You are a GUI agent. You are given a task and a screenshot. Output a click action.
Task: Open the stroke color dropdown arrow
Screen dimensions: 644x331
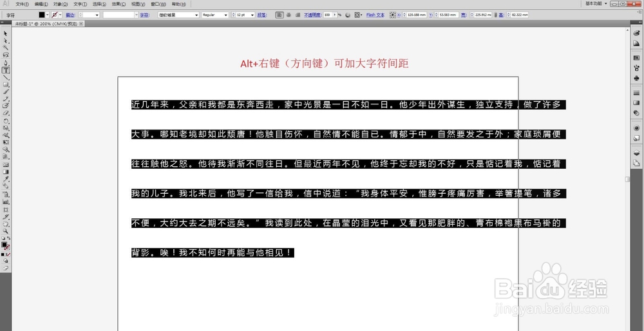tap(60, 15)
